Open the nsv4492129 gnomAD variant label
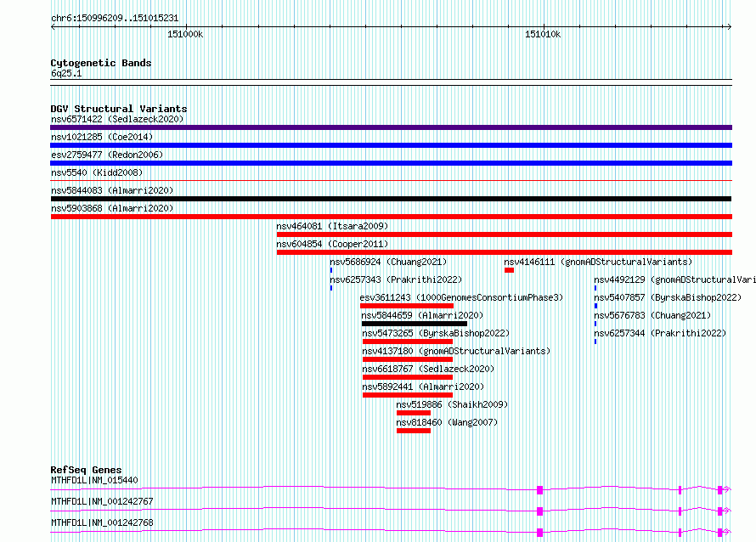Image resolution: width=756 pixels, height=542 pixels. (674, 279)
